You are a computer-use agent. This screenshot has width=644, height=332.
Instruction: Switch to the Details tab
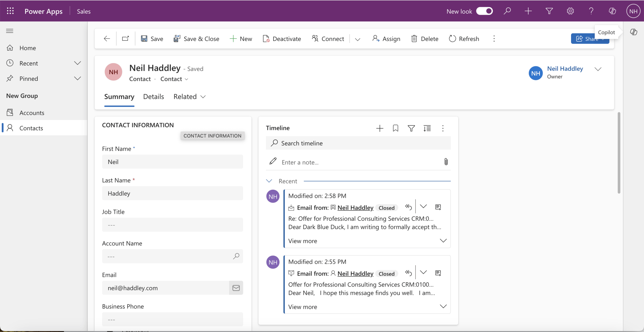pos(153,96)
